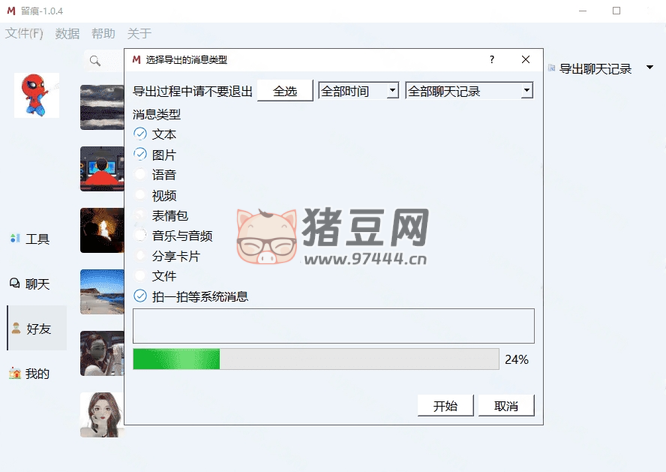Open the 工具 tools sidebar icon
Image resolution: width=666 pixels, height=472 pixels.
tap(15, 239)
